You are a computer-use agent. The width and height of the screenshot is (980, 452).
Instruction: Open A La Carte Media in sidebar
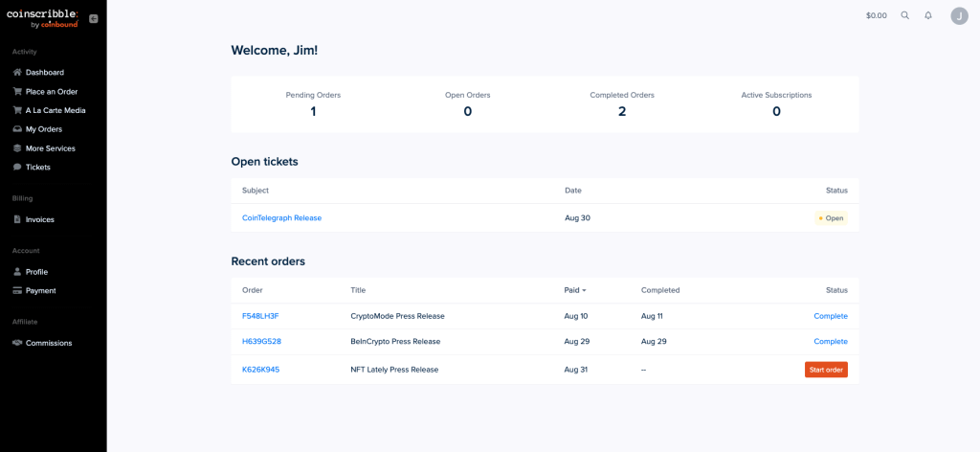55,110
